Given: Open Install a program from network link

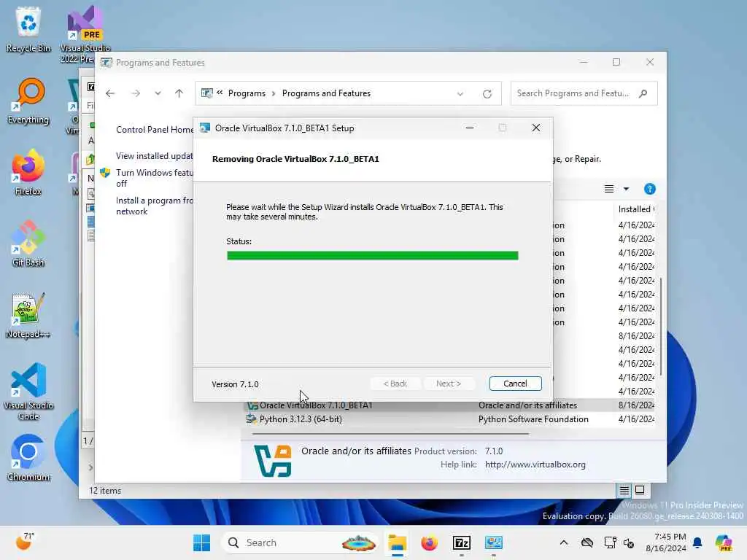Looking at the screenshot, I should [x=155, y=206].
